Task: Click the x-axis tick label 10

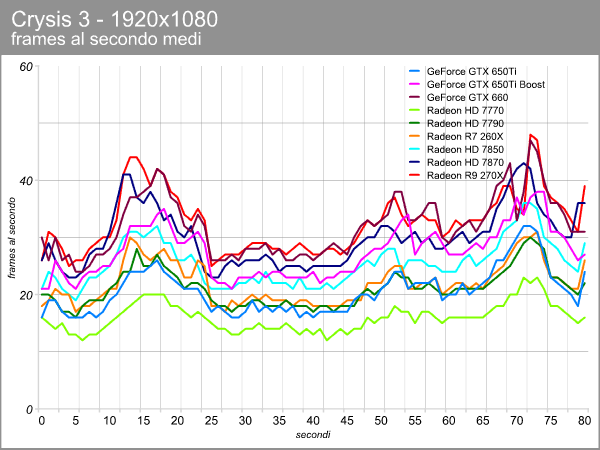Action: 109,421
